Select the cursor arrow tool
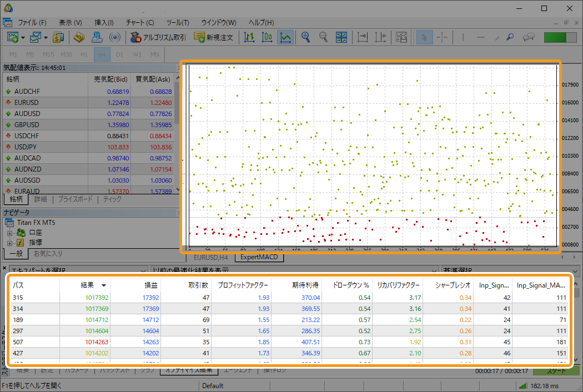Viewport: 583px width, 392px height. coord(424,37)
